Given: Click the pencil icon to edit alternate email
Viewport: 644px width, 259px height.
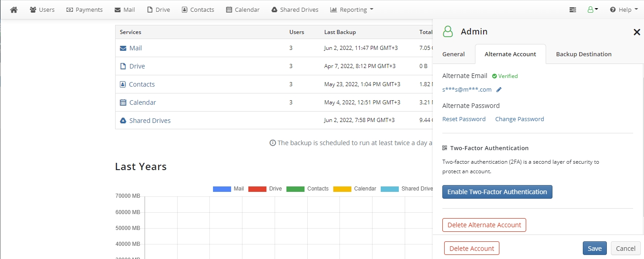Looking at the screenshot, I should tap(499, 90).
